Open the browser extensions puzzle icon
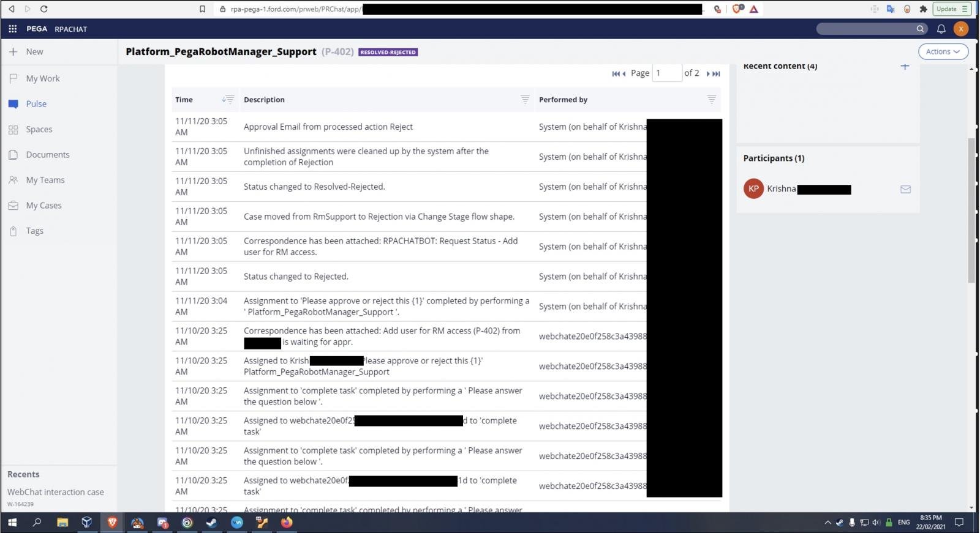This screenshot has height=533, width=980. [923, 9]
